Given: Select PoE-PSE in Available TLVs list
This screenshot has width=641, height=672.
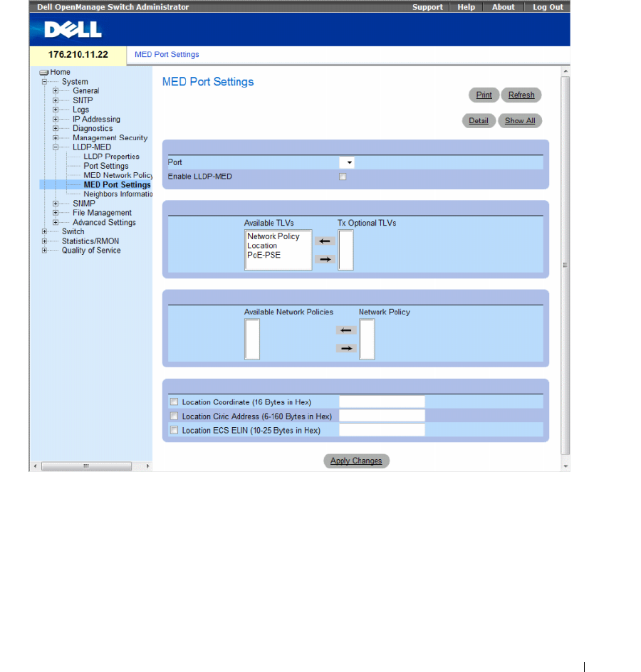Looking at the screenshot, I should coord(264,256).
